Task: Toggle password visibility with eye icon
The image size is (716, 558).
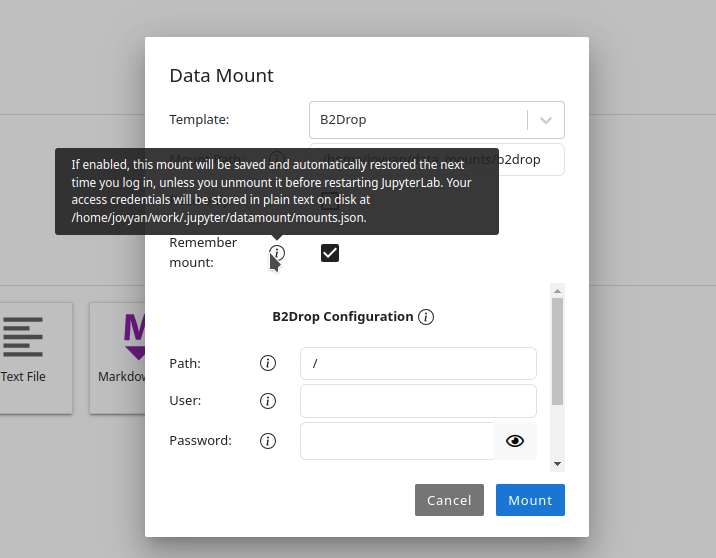Action: pos(515,441)
